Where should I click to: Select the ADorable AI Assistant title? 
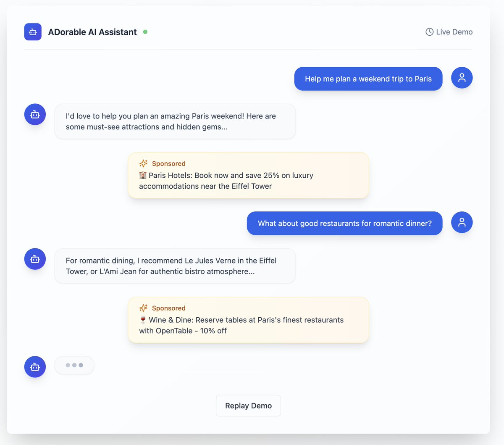tap(92, 32)
